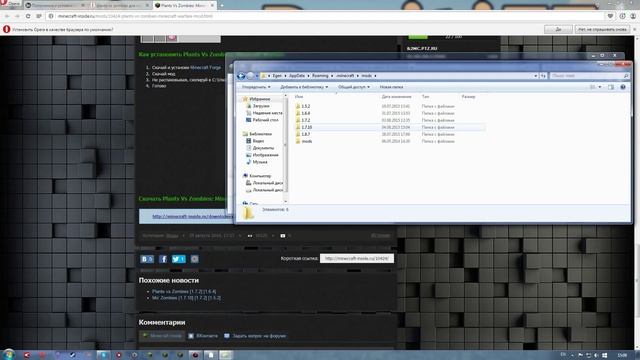The width and height of the screenshot is (640, 360).
Task: Click Новая папка button in Explorer
Action: point(391,87)
